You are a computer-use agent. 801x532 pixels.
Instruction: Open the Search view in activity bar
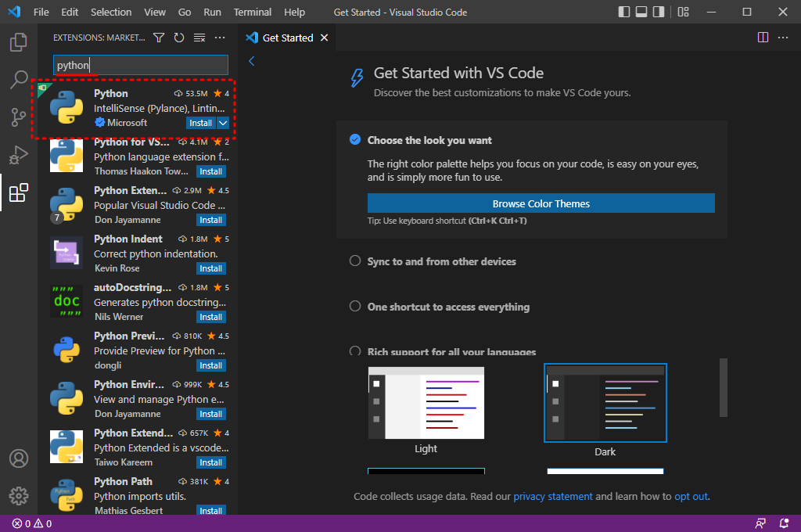pyautogui.click(x=19, y=80)
